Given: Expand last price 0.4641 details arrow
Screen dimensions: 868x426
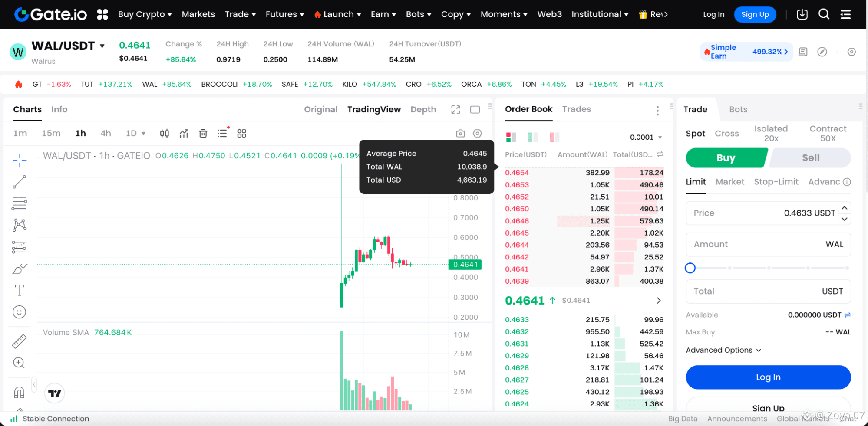Looking at the screenshot, I should click(x=659, y=301).
